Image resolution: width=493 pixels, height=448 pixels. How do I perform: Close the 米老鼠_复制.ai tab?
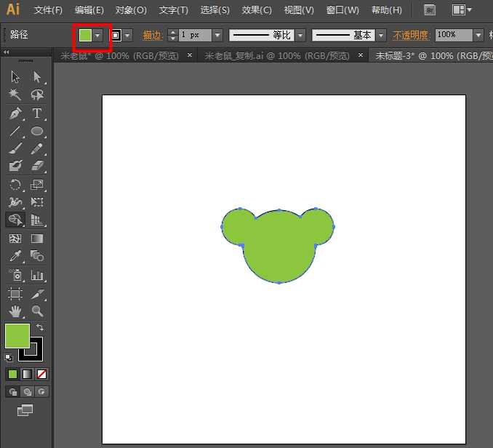pos(361,55)
